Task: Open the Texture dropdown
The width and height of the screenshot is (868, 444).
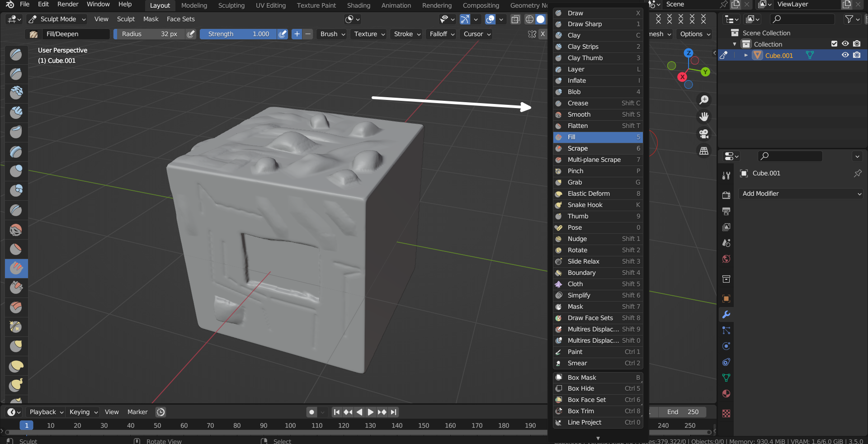Action: 369,34
